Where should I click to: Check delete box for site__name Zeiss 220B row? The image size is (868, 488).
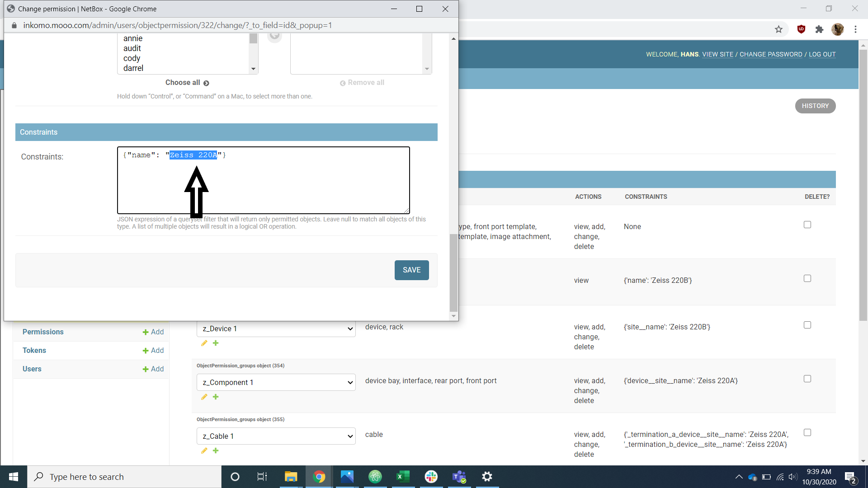pyautogui.click(x=807, y=325)
